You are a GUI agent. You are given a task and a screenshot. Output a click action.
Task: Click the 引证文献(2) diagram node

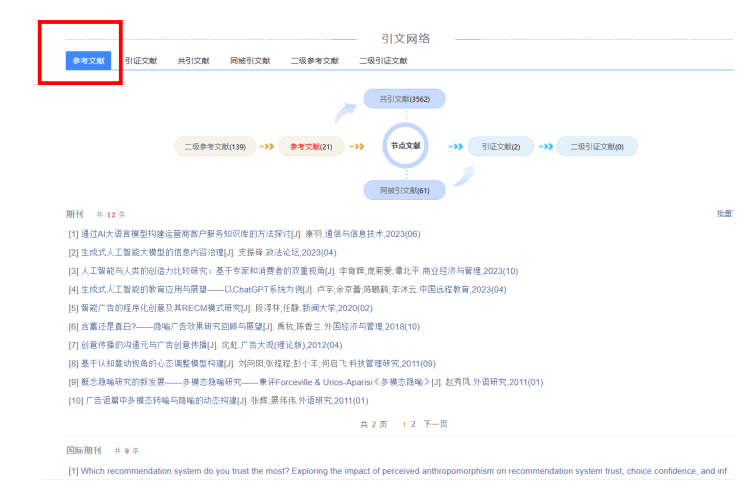[x=500, y=146]
